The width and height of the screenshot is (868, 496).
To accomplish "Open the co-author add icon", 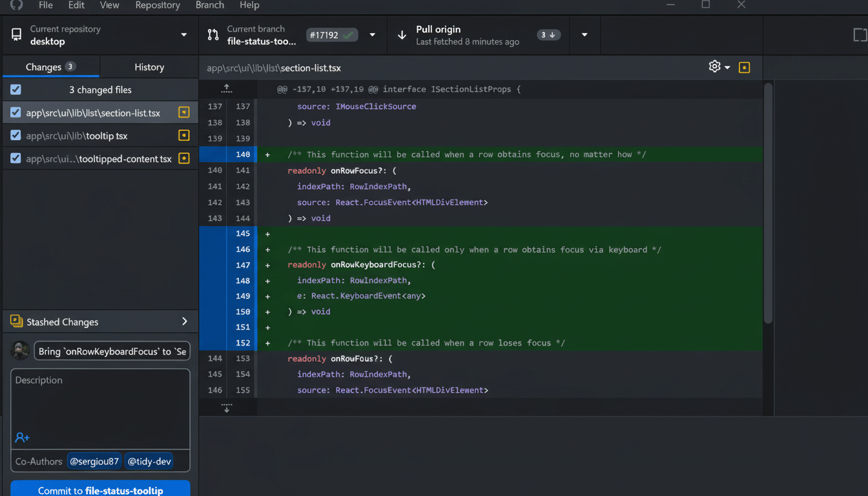I will (22, 438).
